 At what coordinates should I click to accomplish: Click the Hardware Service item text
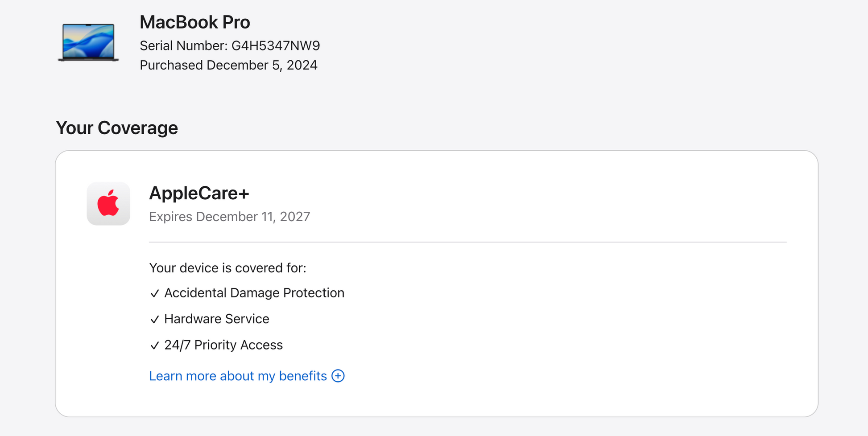click(217, 319)
